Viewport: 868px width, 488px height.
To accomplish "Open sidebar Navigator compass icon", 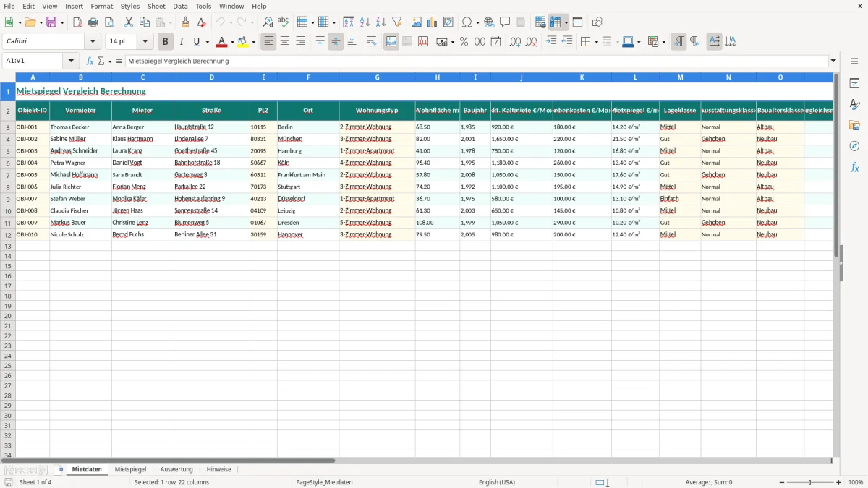I will [854, 146].
